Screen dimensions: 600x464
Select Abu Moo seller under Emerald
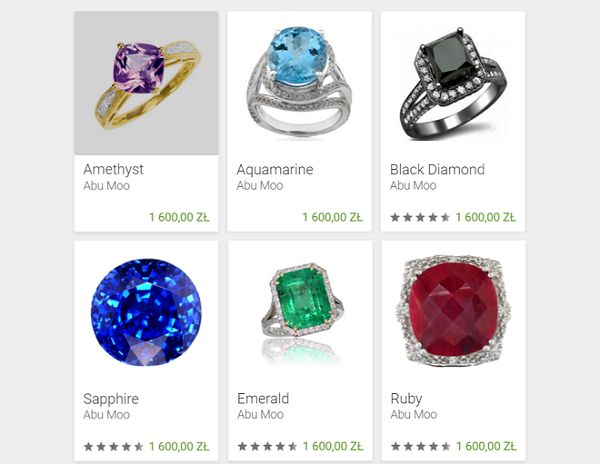tap(260, 415)
